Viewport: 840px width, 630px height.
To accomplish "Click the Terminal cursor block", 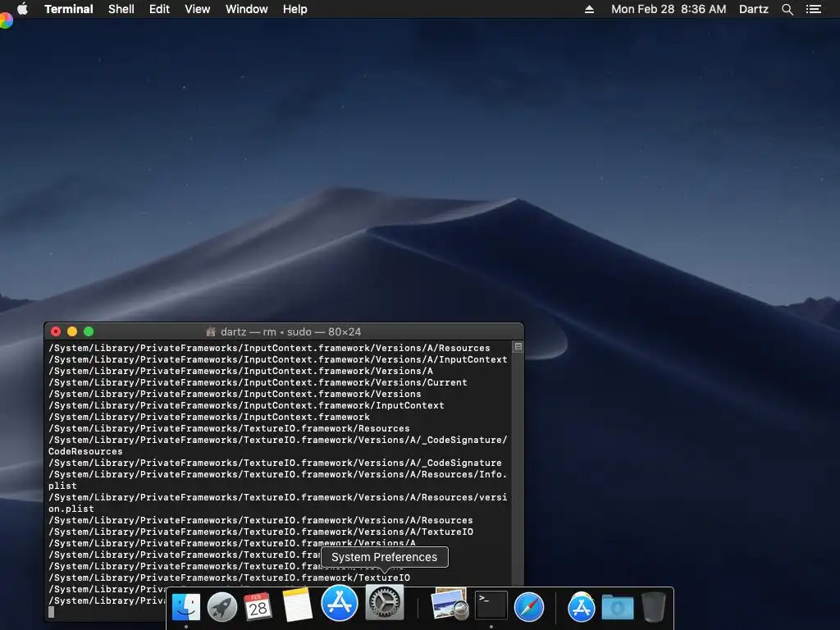I will coord(52,612).
